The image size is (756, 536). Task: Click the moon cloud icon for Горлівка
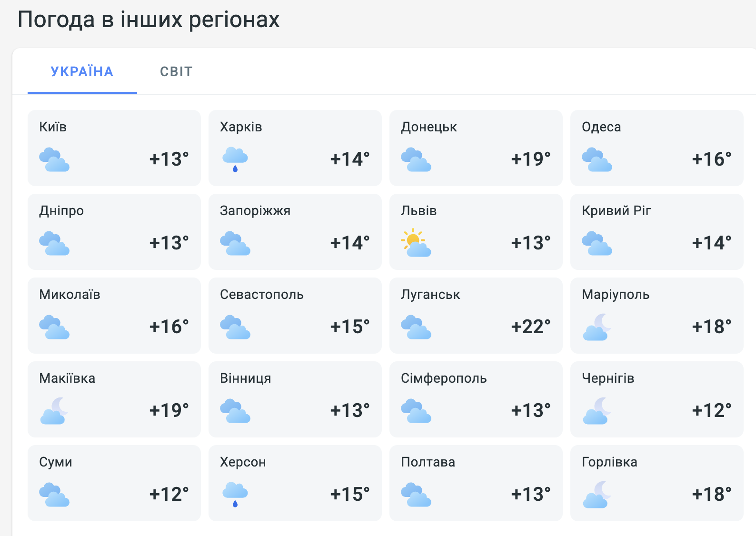(597, 494)
